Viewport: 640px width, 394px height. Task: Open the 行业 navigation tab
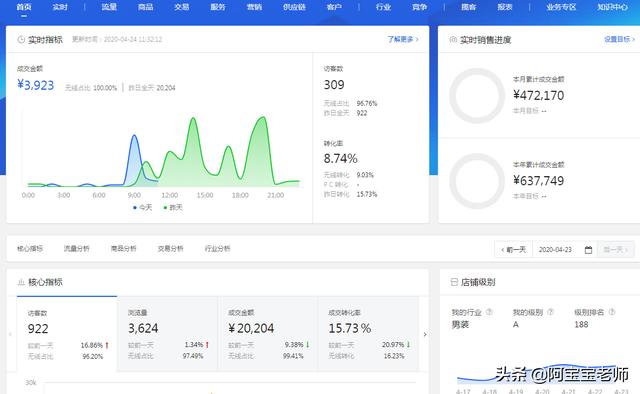click(x=383, y=7)
